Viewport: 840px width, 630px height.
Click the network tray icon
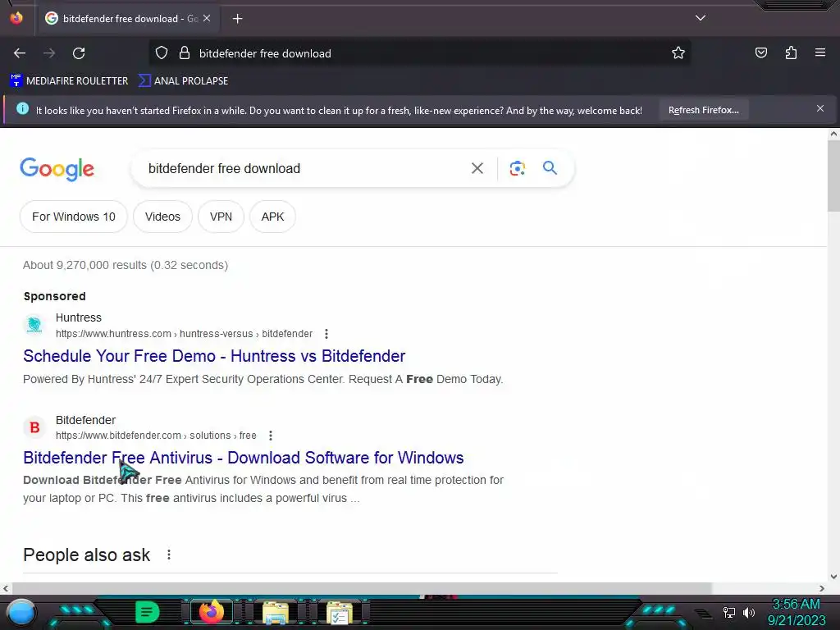coord(728,612)
